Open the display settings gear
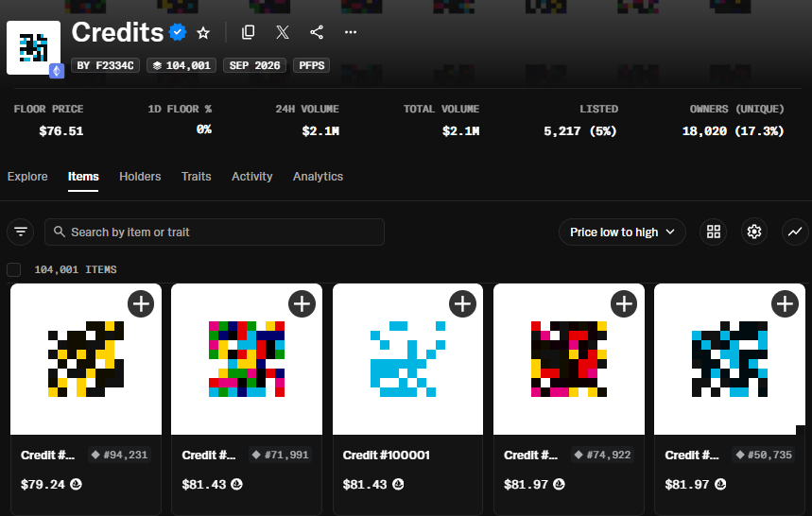 coord(754,232)
